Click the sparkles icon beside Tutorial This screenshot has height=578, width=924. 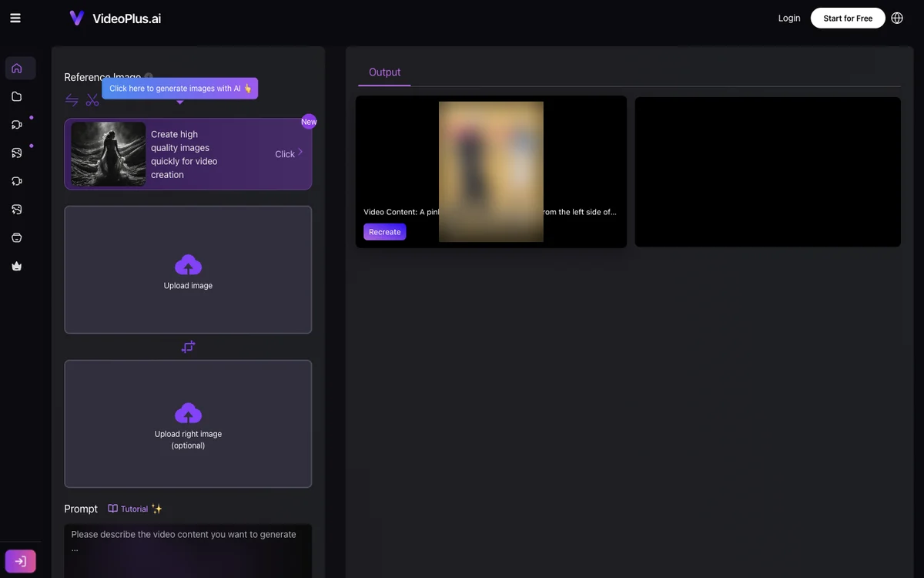pos(157,509)
